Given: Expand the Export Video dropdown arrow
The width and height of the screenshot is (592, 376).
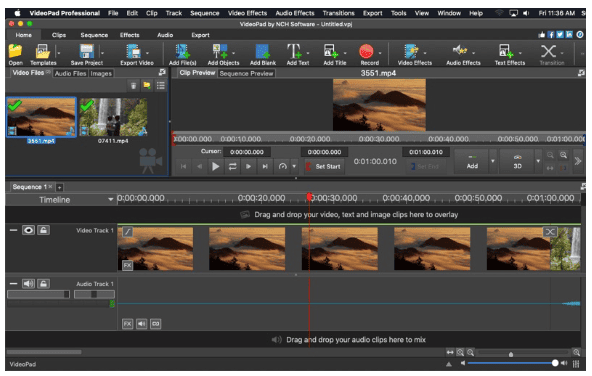Looking at the screenshot, I should click(147, 53).
